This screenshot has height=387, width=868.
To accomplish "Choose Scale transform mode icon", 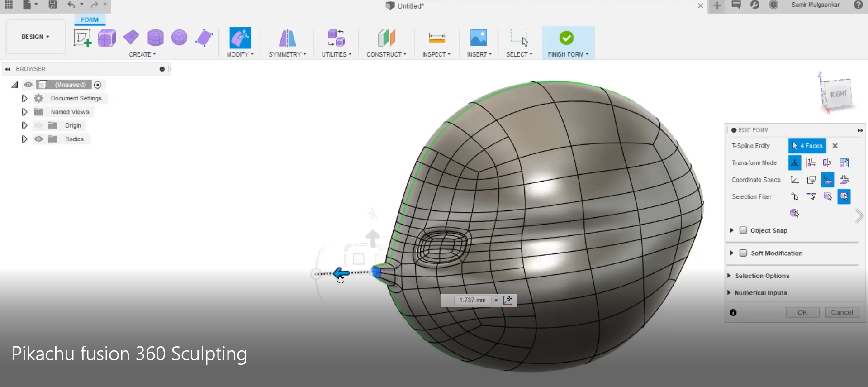I will [x=844, y=163].
